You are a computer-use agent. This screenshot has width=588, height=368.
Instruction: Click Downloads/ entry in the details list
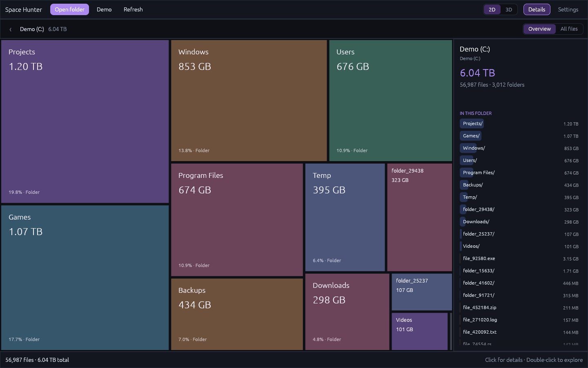click(519, 222)
